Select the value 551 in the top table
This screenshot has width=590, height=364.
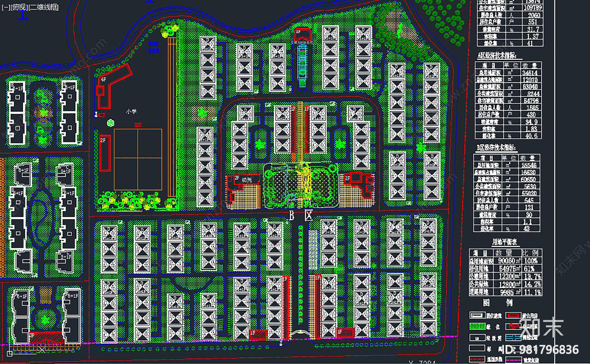pos(532,22)
